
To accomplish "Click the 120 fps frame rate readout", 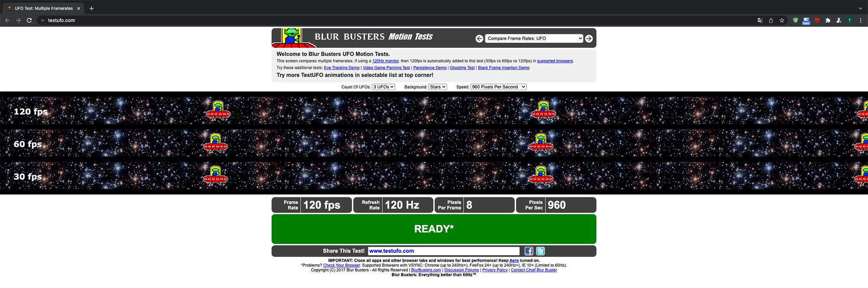I will pos(322,205).
